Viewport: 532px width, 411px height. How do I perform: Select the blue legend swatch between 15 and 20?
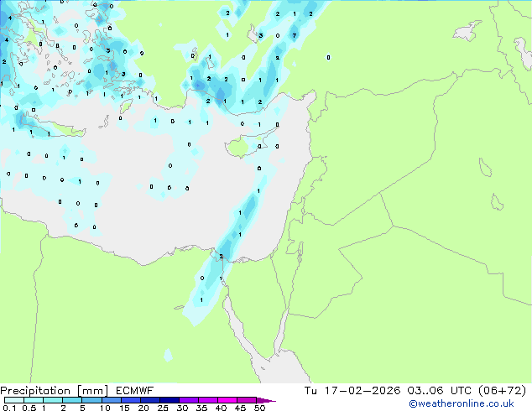click(x=131, y=400)
